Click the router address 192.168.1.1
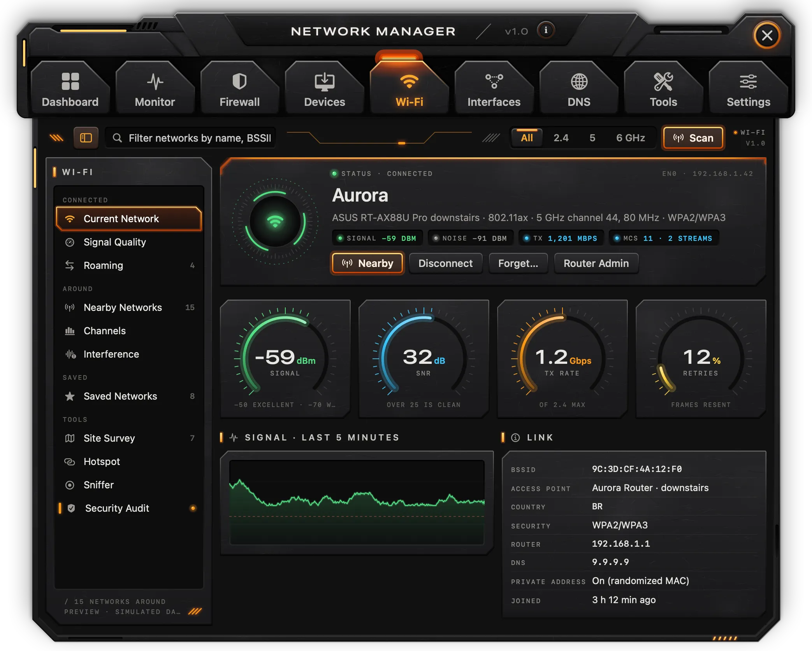The height and width of the screenshot is (651, 812). (621, 544)
